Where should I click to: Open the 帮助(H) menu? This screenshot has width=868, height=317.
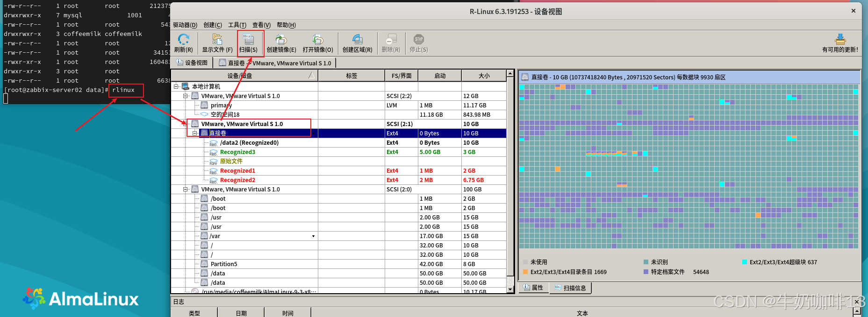point(286,25)
